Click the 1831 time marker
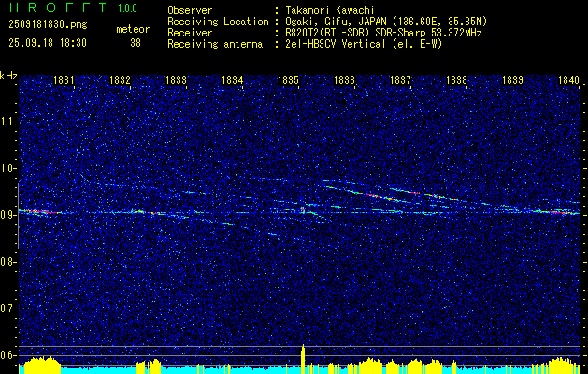The height and width of the screenshot is (374, 588). pyautogui.click(x=64, y=79)
